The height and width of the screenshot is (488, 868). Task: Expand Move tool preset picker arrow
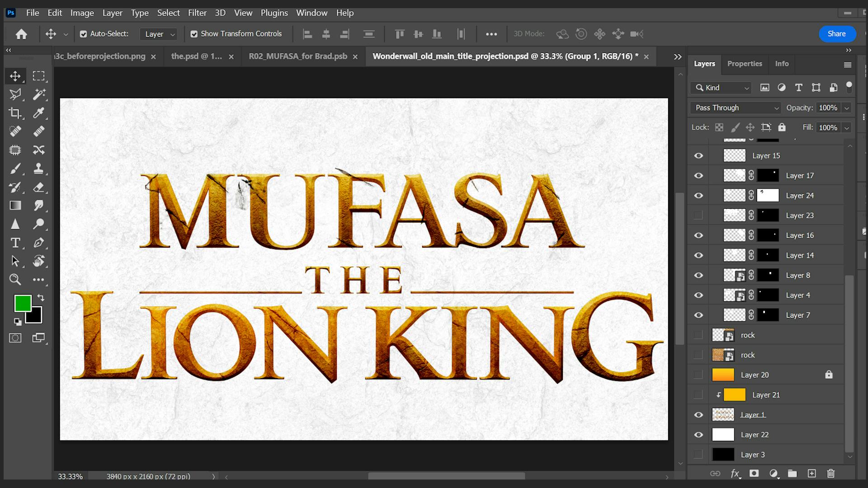coord(66,34)
